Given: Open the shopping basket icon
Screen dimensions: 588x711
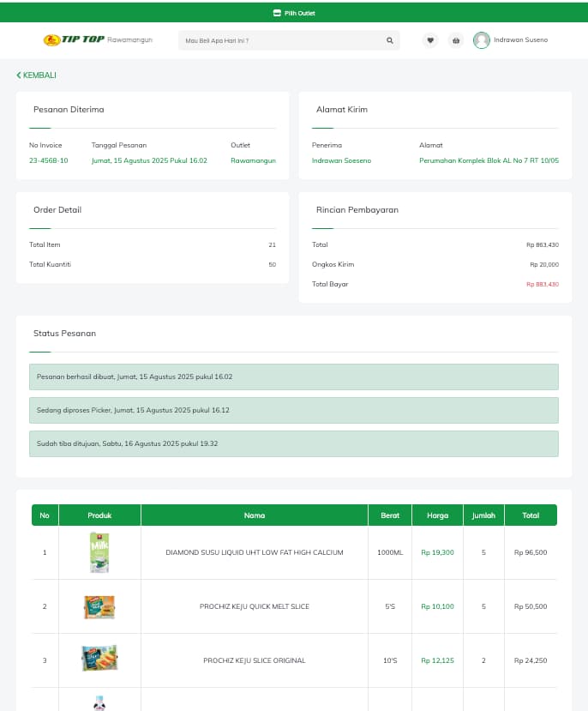Looking at the screenshot, I should point(456,40).
